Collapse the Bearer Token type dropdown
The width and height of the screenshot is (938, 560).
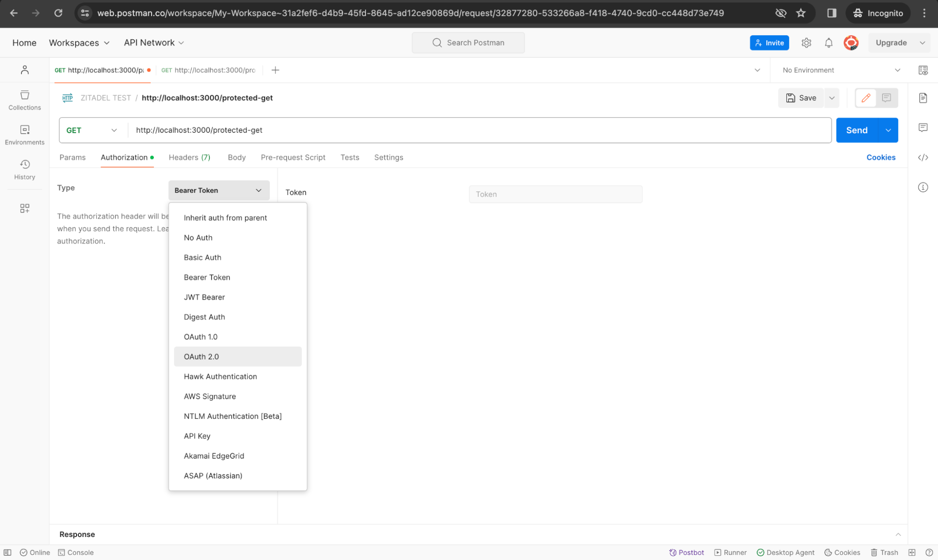tap(219, 190)
